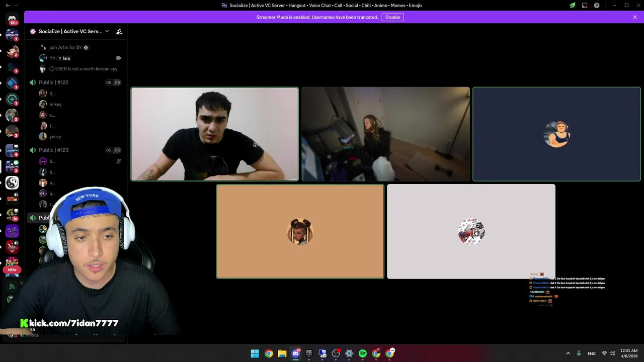
Task: Dismiss the Streamer Mode banner
Action: [x=635, y=17]
